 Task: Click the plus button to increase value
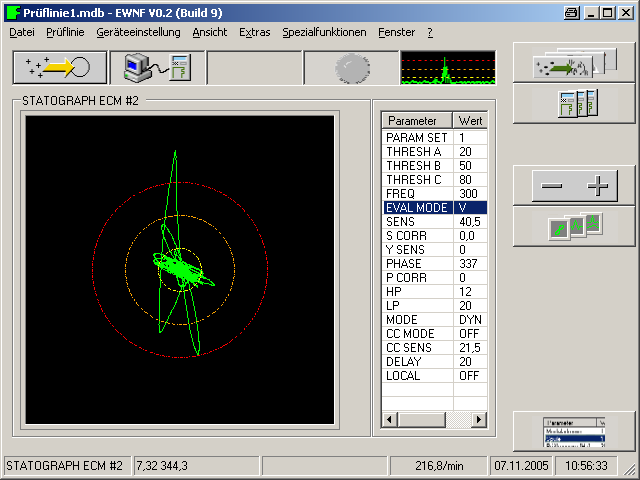[597, 186]
